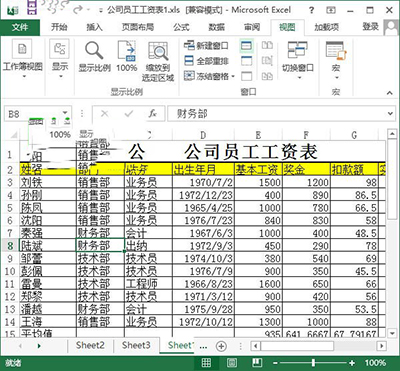The height and width of the screenshot is (371, 400).
Task: Click the 100% zoom level in status bar
Action: (x=375, y=363)
